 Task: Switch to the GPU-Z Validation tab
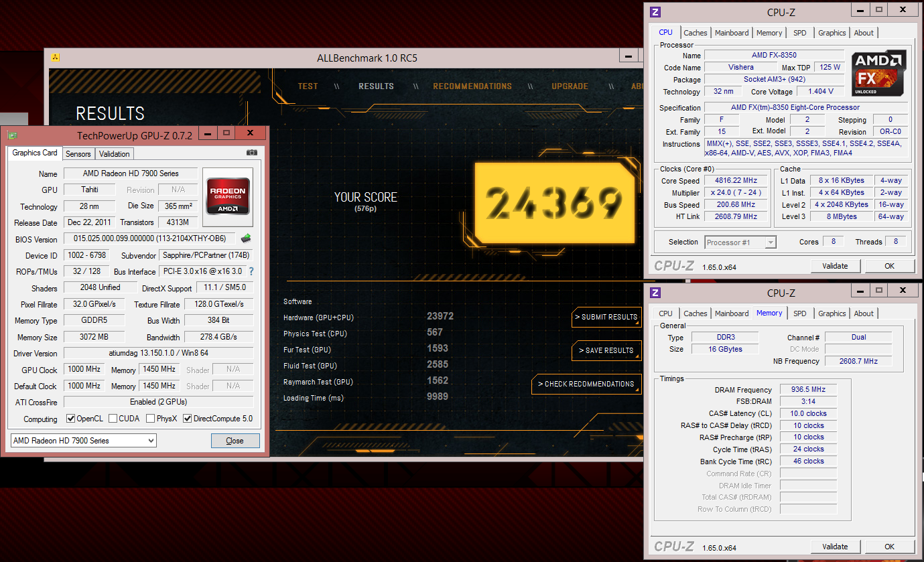pos(115,154)
